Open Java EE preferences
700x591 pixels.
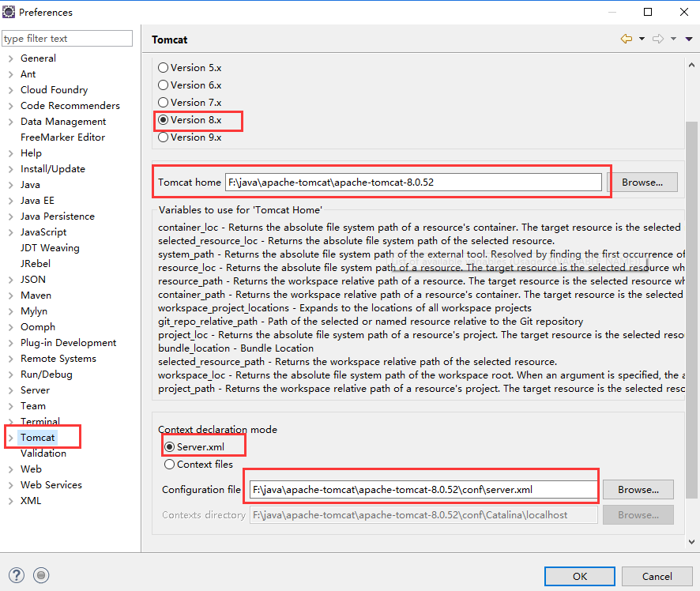(x=37, y=201)
